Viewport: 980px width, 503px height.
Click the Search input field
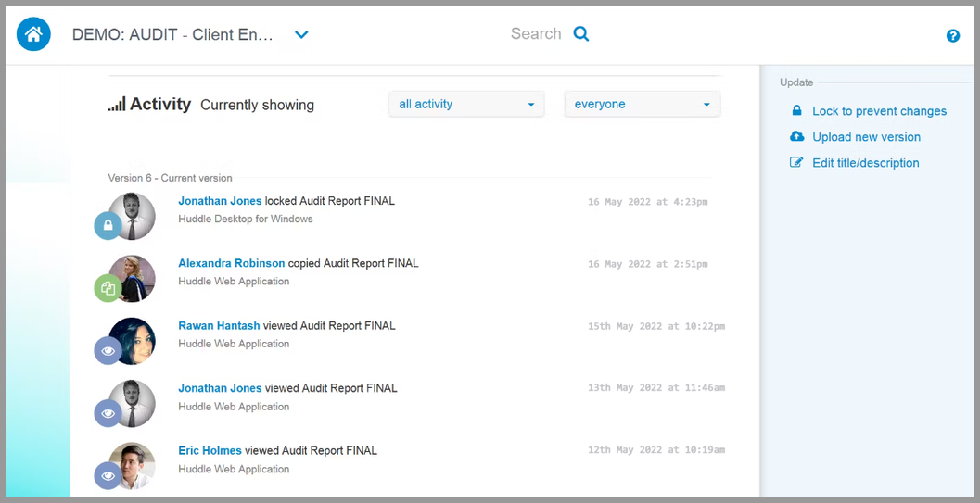point(536,33)
